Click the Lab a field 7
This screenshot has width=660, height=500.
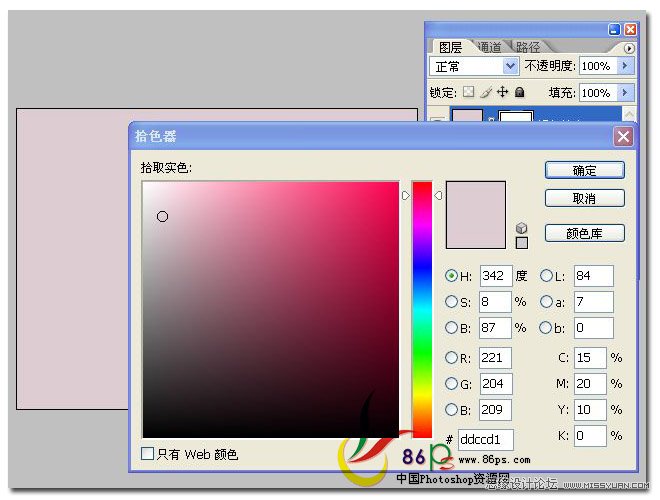pos(594,302)
